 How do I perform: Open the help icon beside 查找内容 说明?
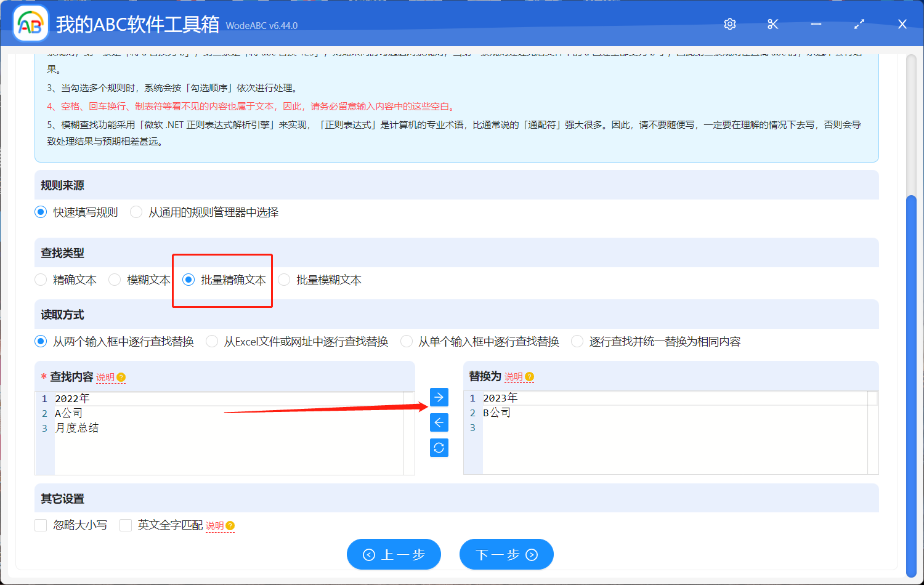pyautogui.click(x=120, y=377)
